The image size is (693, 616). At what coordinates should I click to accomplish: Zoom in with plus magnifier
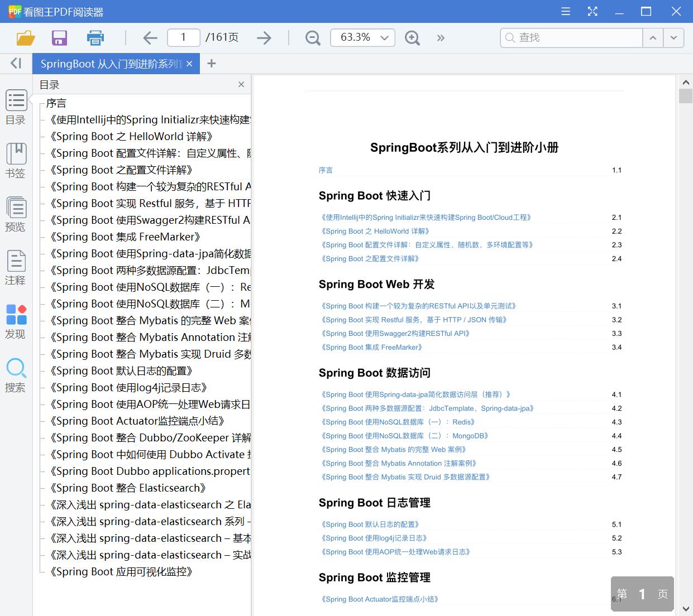[x=412, y=37]
